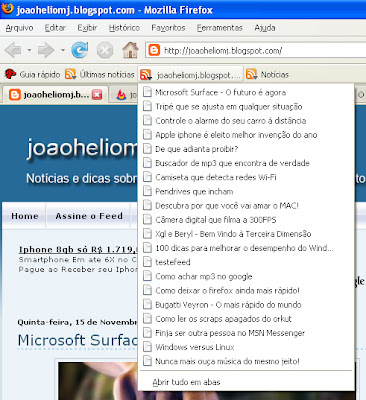Open feed item Buscador de mp3 que encontra
The width and height of the screenshot is (366, 400).
pyautogui.click(x=245, y=163)
